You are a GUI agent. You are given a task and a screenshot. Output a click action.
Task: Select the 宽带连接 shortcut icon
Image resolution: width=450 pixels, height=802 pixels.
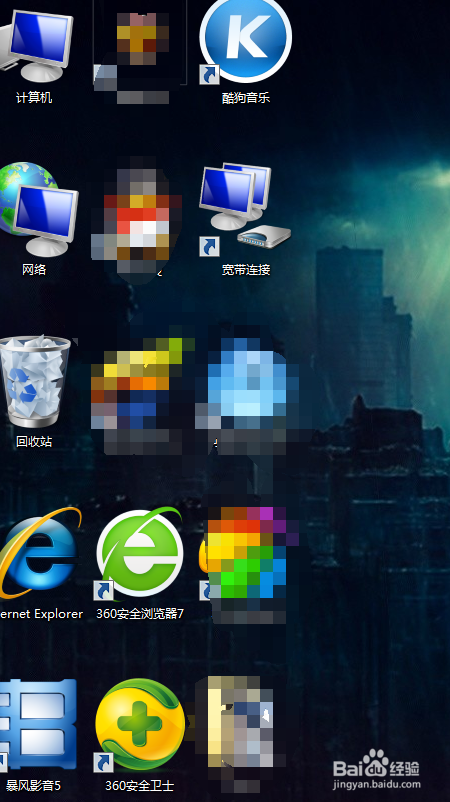245,210
